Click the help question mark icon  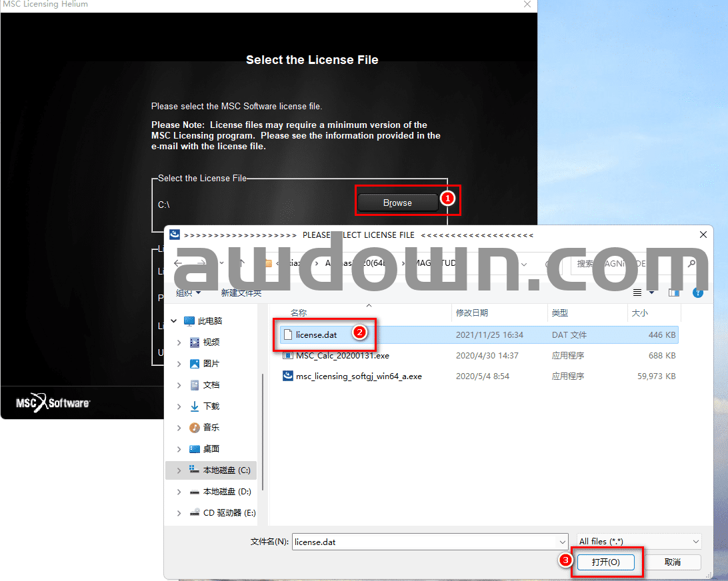pyautogui.click(x=698, y=292)
